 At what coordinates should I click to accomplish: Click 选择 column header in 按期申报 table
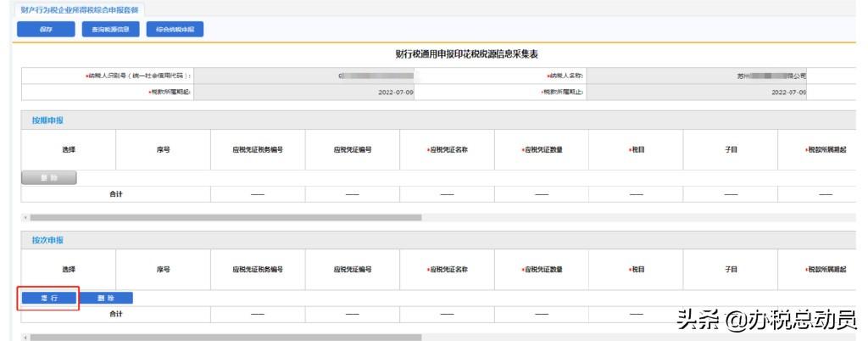tap(69, 149)
